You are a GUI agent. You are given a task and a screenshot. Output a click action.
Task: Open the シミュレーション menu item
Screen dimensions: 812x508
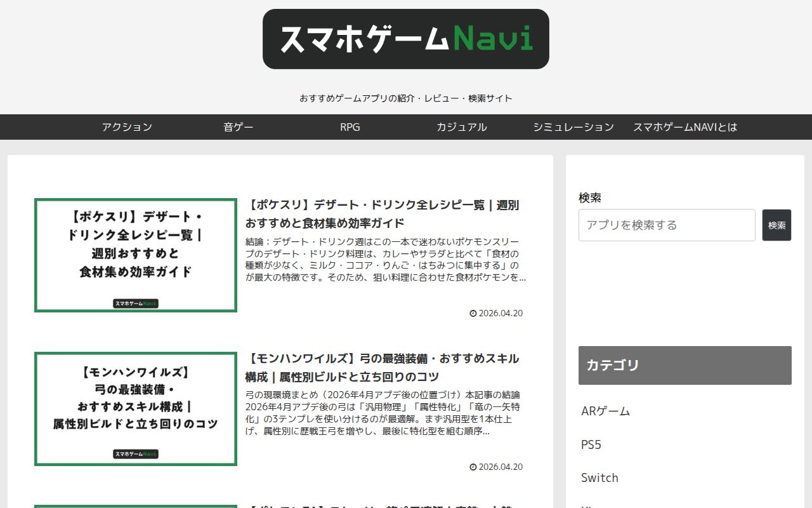point(573,127)
